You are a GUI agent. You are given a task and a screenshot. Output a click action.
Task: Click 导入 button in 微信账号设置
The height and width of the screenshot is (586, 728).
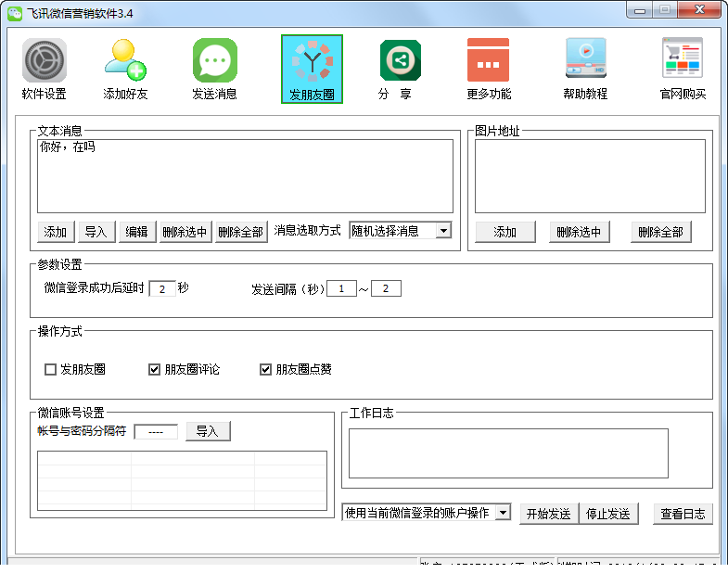click(208, 431)
